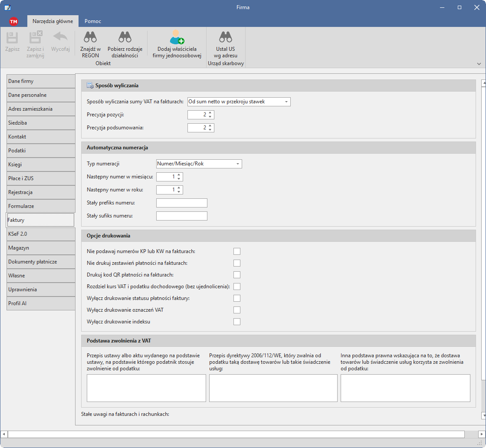Viewport: 486px width, 448px height.
Task: Click the 'Inna podstawa prawna' text area
Action: click(x=405, y=388)
